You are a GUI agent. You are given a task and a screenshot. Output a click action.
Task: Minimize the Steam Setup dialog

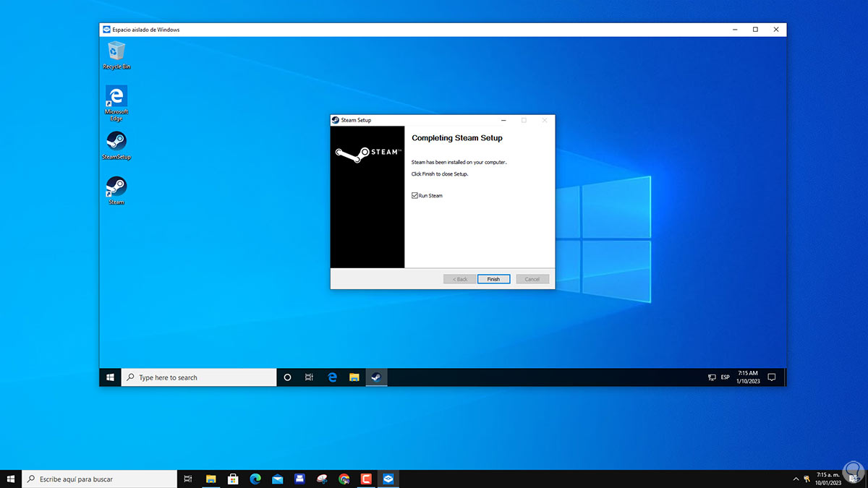[504, 120]
